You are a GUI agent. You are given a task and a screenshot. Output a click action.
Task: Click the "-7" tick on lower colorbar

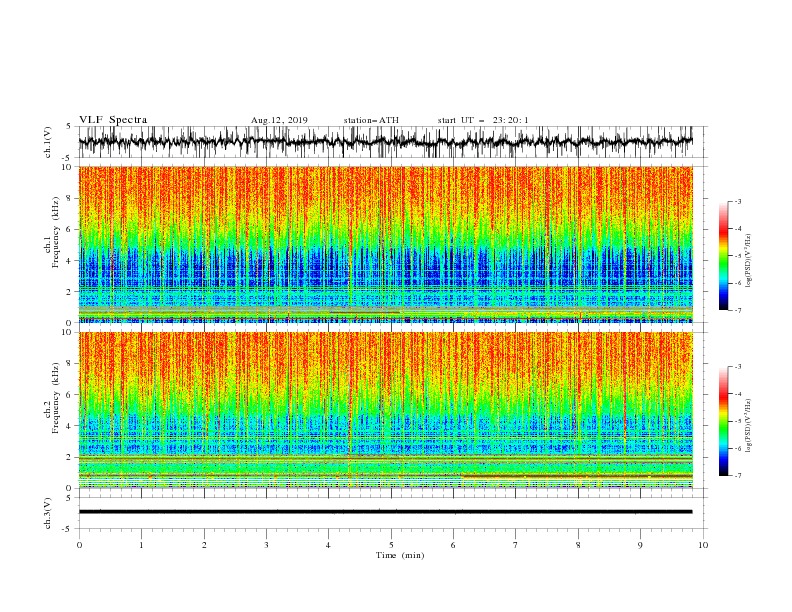coord(737,476)
